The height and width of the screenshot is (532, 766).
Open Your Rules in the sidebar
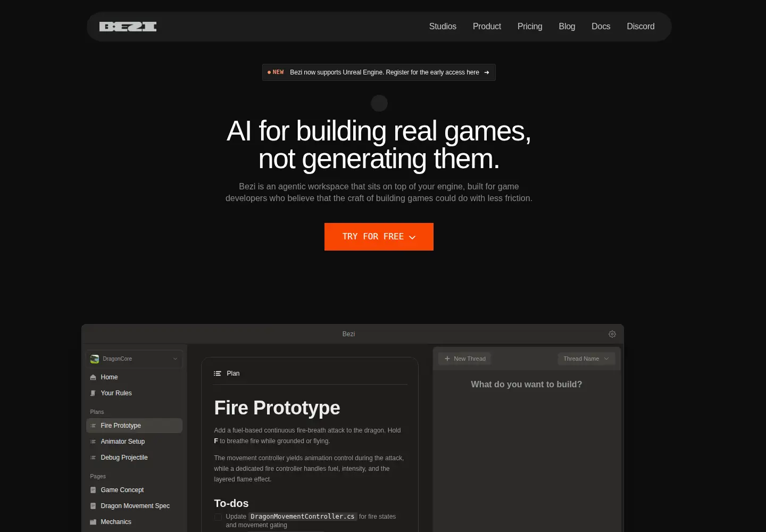coord(134,393)
